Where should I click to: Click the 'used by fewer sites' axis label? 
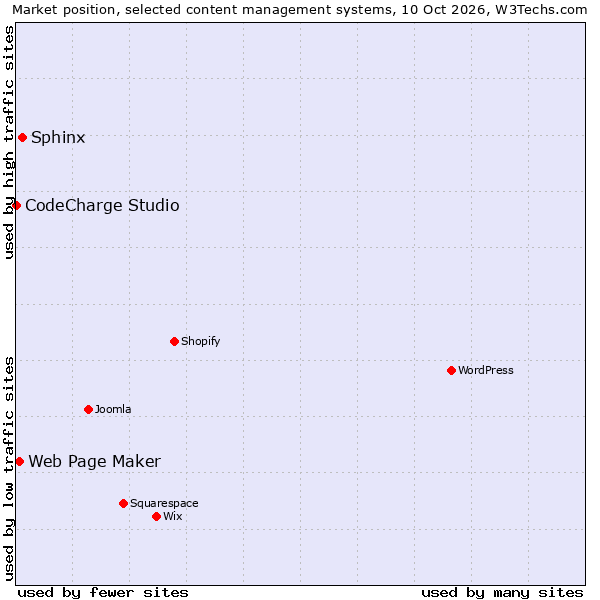click(103, 593)
